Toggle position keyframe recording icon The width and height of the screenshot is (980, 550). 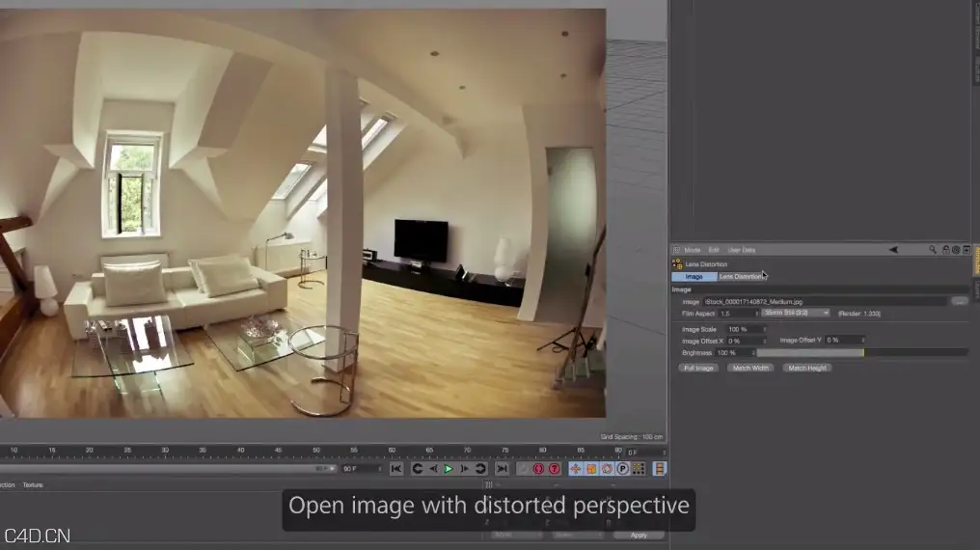[x=576, y=469]
